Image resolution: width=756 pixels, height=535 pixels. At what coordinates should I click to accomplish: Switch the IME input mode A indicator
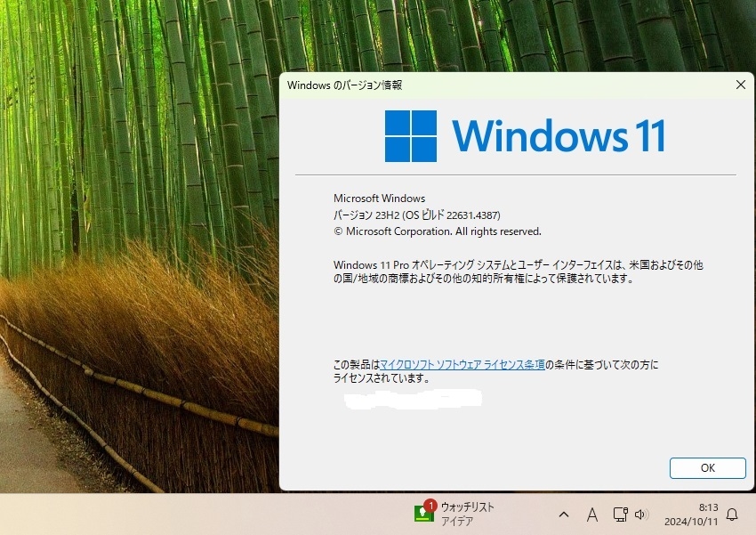point(592,515)
